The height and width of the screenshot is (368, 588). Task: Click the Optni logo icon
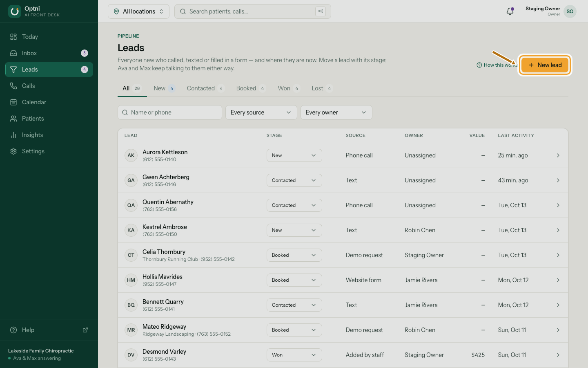point(15,11)
